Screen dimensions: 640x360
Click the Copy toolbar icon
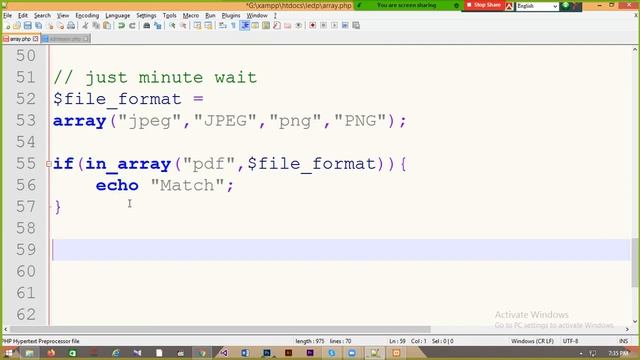[96, 26]
